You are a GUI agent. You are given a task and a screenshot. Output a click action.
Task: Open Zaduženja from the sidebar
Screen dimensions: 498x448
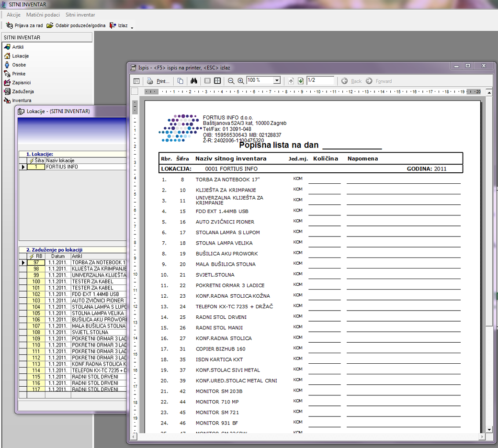[x=19, y=91]
